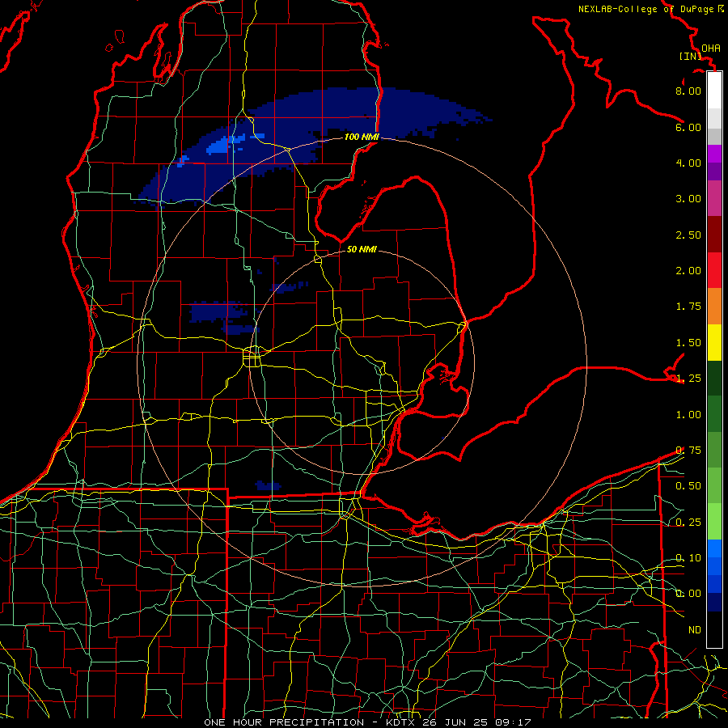The image size is (728, 728).
Task: Click the black ND legend swatch
Action: point(714,629)
